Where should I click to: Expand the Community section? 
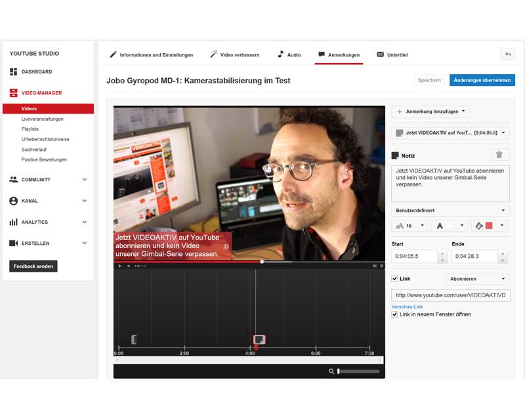pos(85,180)
